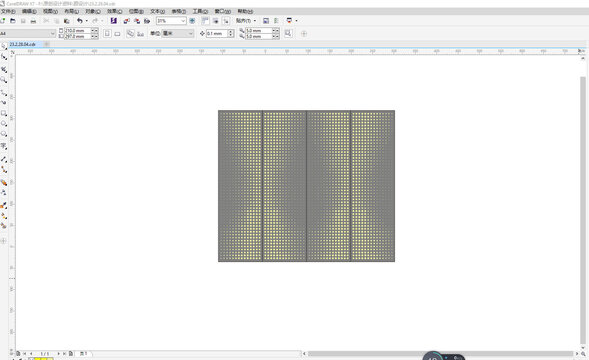This screenshot has width=589, height=360.
Task: Open the 贴齐 snap-to options
Action: point(246,21)
